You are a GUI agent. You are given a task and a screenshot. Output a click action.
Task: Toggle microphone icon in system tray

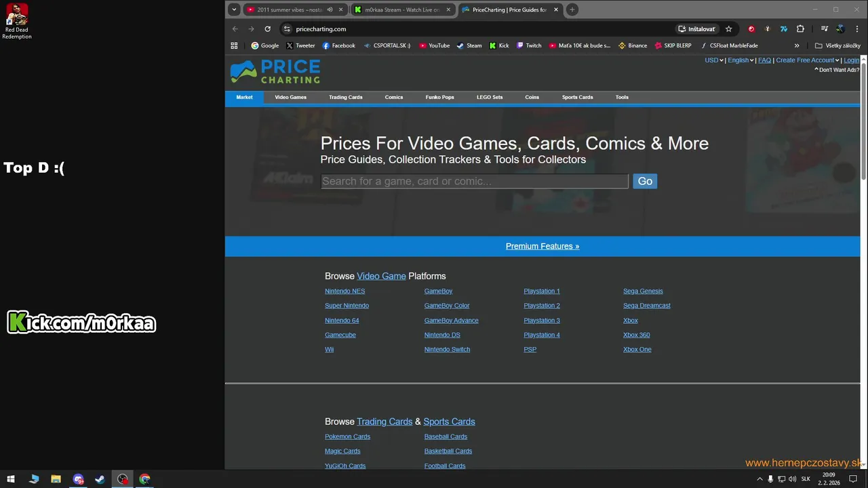point(770,479)
